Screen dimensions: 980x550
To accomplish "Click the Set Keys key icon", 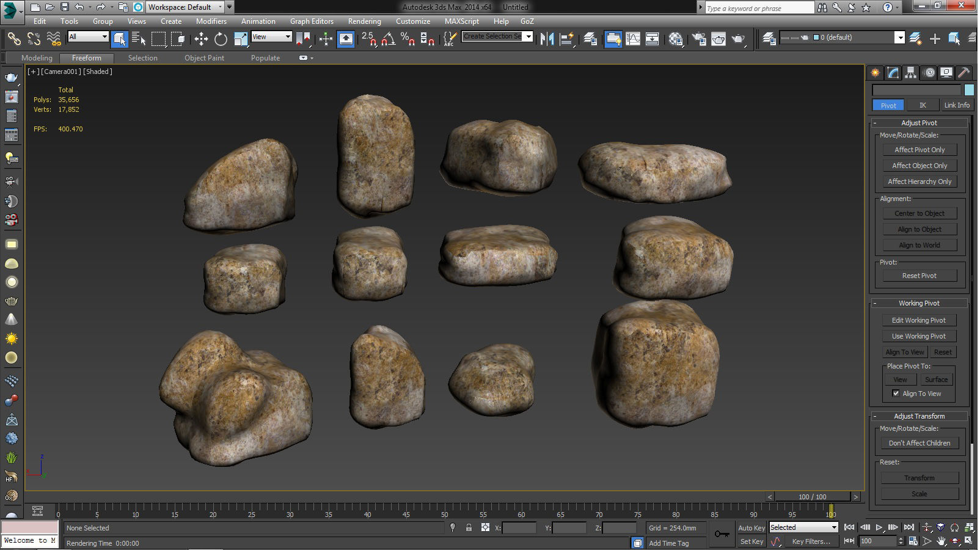I will coord(722,534).
